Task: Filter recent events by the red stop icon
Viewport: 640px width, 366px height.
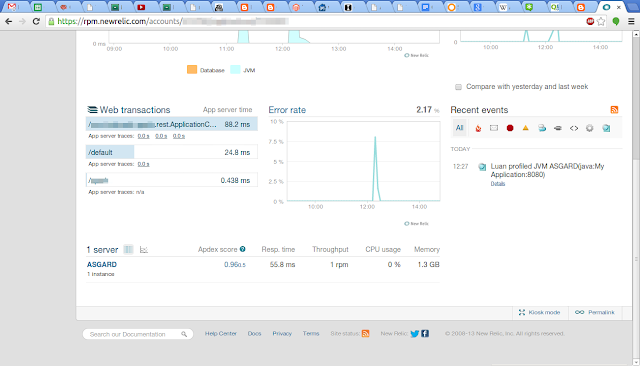Action: [510, 128]
